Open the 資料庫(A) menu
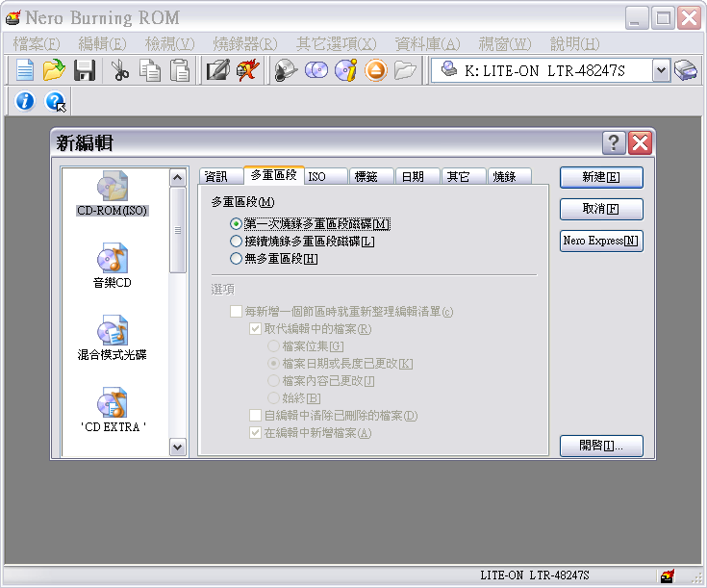 (x=427, y=43)
